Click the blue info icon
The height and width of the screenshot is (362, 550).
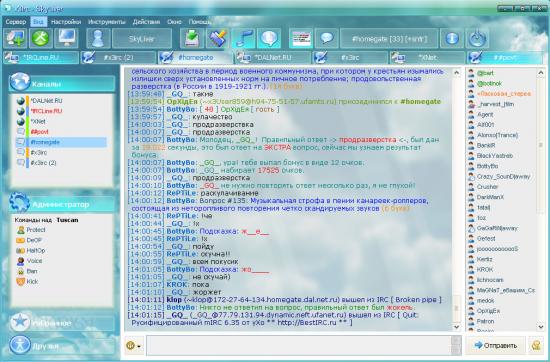point(452,38)
